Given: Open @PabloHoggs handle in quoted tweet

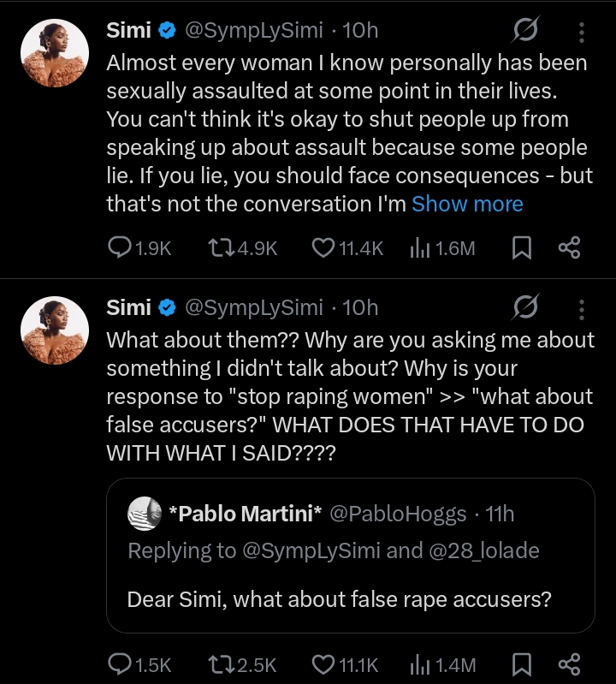Looking at the screenshot, I should point(398,514).
